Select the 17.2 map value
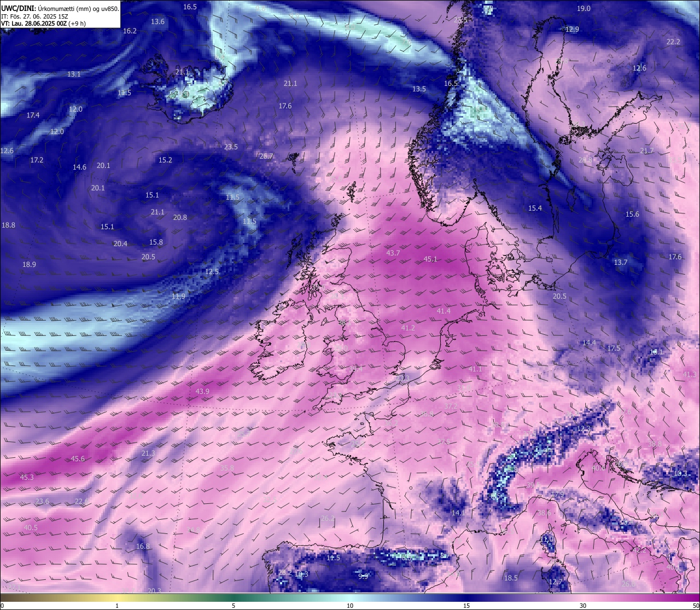The height and width of the screenshot is (610, 700). click(37, 160)
